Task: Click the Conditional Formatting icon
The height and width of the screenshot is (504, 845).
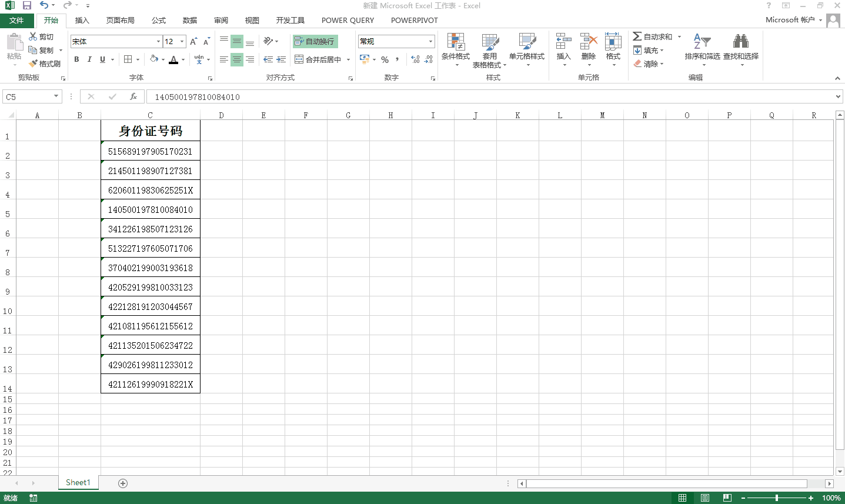Action: click(456, 42)
